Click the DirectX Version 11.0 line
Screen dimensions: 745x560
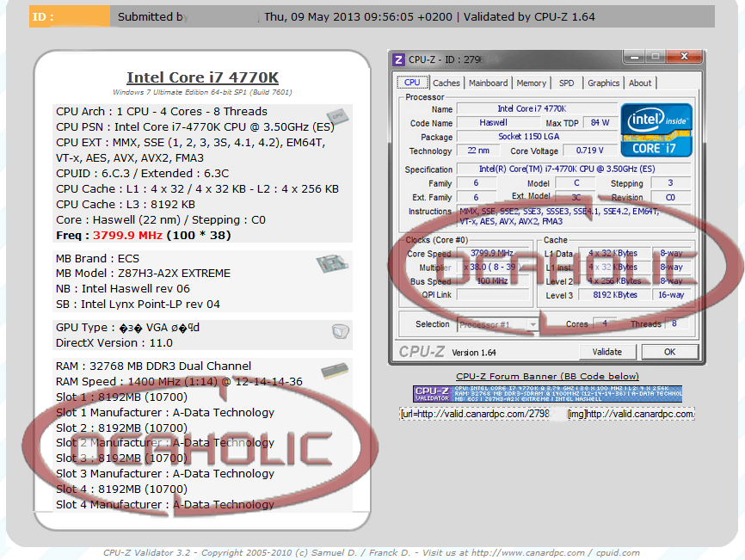tap(114, 342)
